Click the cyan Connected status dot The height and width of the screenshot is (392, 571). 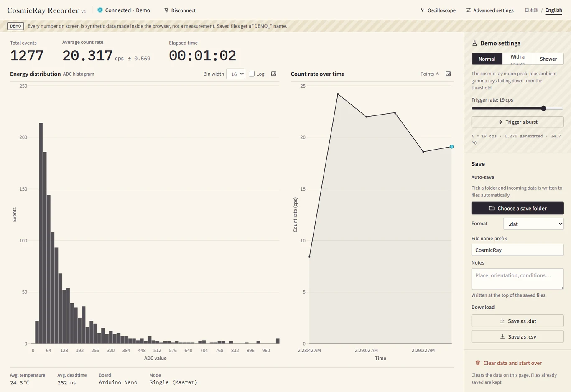pyautogui.click(x=100, y=10)
